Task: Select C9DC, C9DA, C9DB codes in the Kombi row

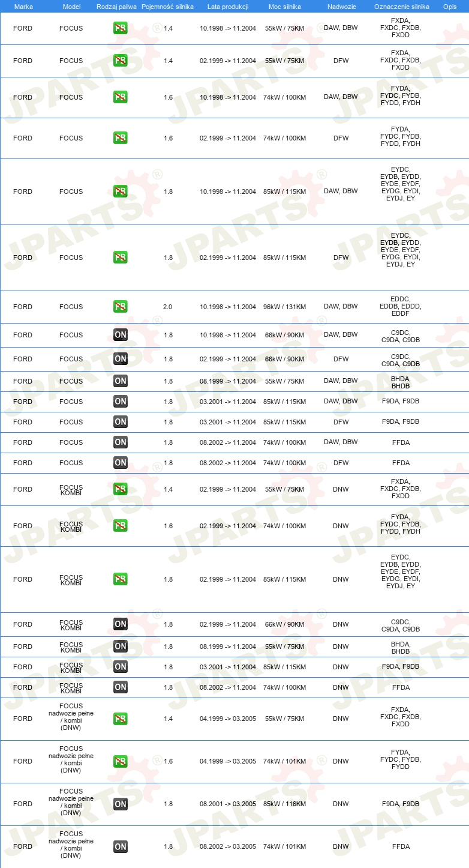Action: pos(401,625)
